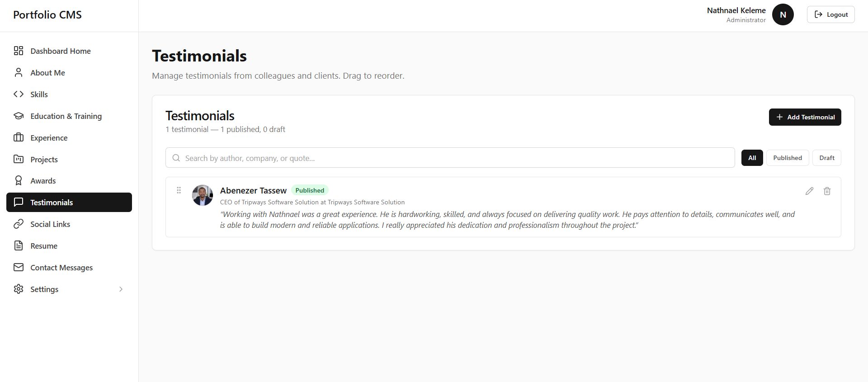Click the Testimonials card title

coord(200,116)
